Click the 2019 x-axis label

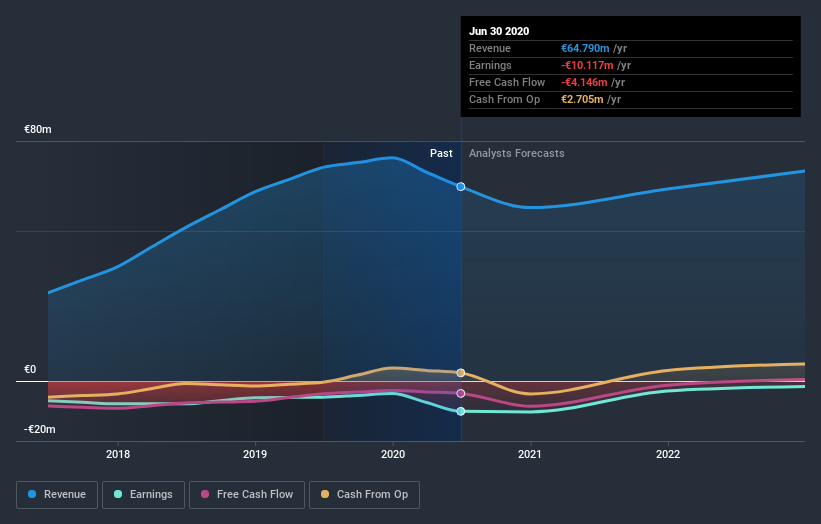pos(255,454)
